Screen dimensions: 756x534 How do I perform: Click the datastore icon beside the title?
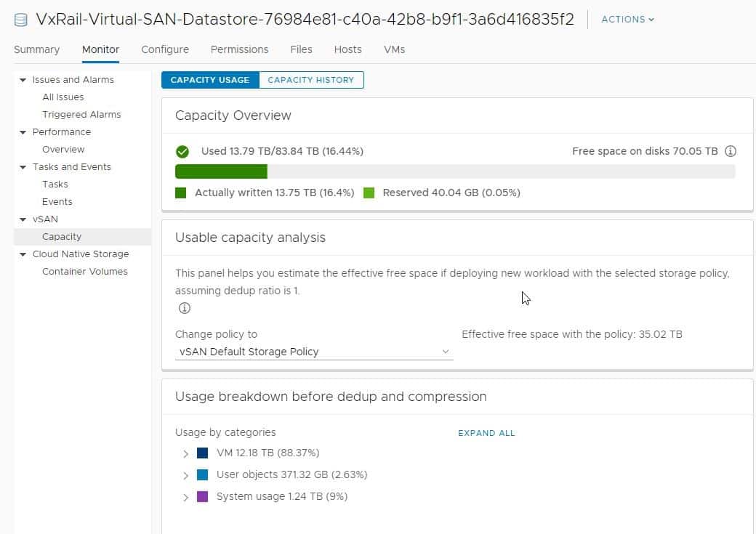click(x=20, y=20)
